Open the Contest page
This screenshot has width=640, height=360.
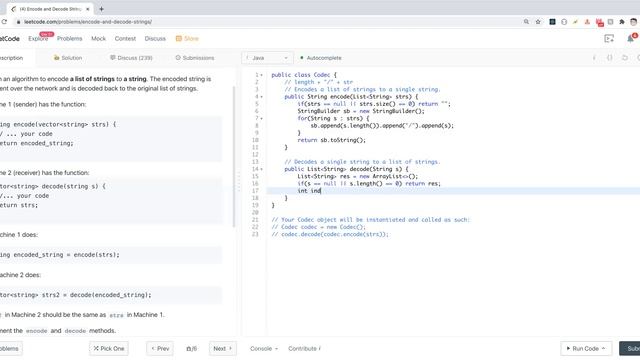[125, 39]
